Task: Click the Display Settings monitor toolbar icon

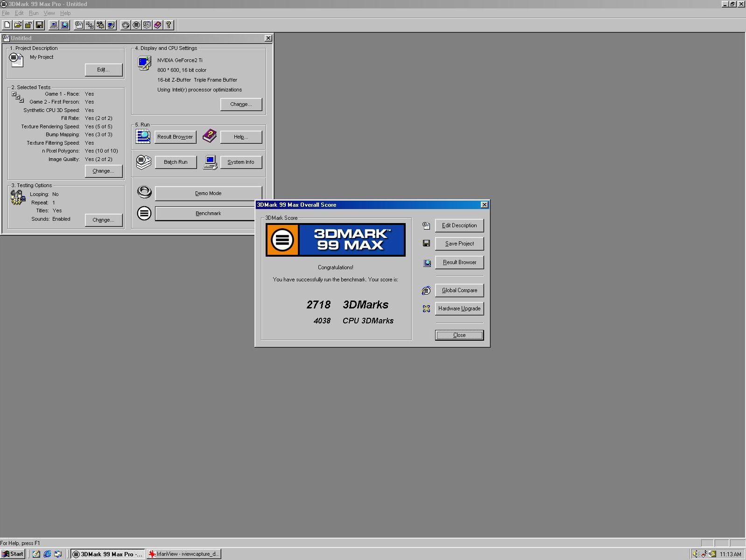Action: (x=111, y=25)
